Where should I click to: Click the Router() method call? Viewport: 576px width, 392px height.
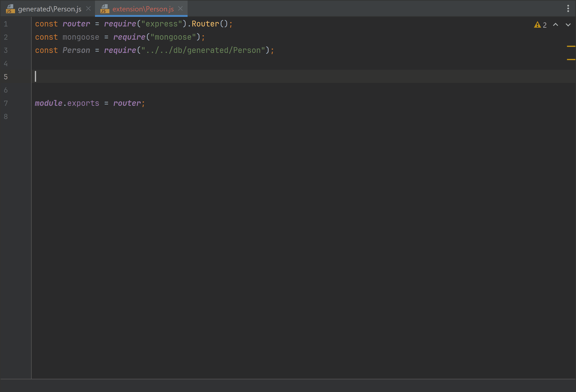pos(205,24)
